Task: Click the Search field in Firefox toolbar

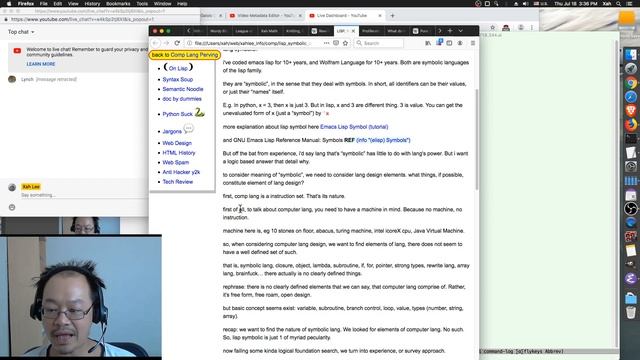Action: [x=379, y=43]
